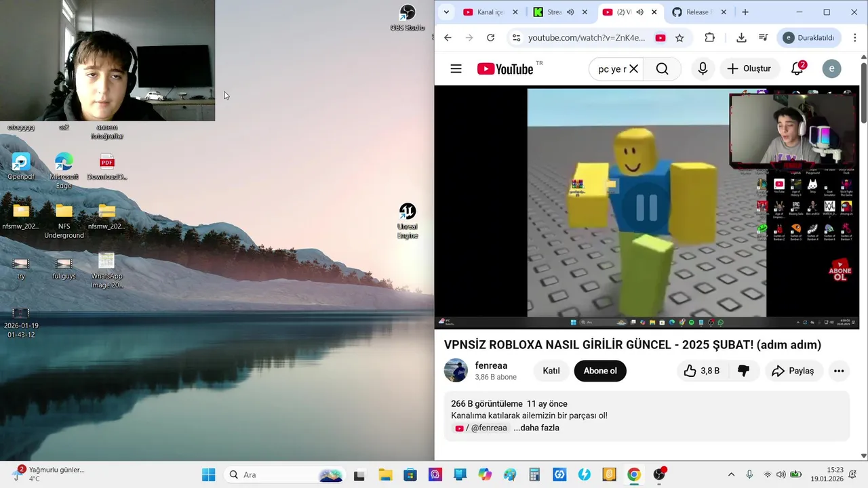Open the fenreaa channel name link

click(x=491, y=365)
